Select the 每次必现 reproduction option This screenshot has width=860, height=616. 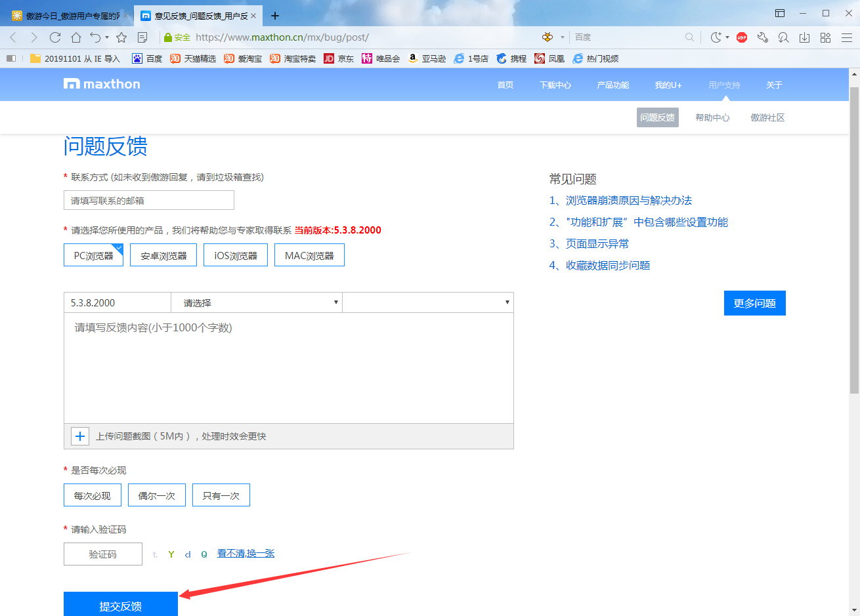(92, 495)
